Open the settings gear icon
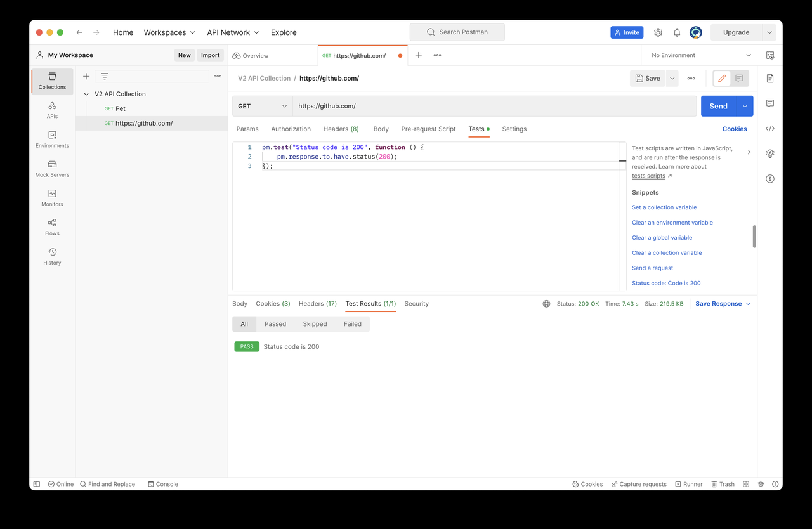 pos(658,32)
